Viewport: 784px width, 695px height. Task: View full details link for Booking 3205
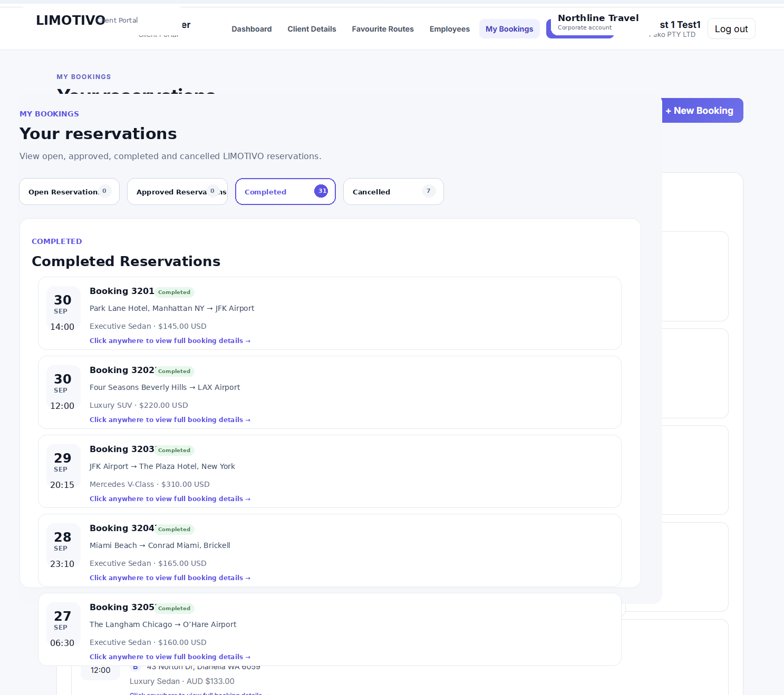coord(170,657)
